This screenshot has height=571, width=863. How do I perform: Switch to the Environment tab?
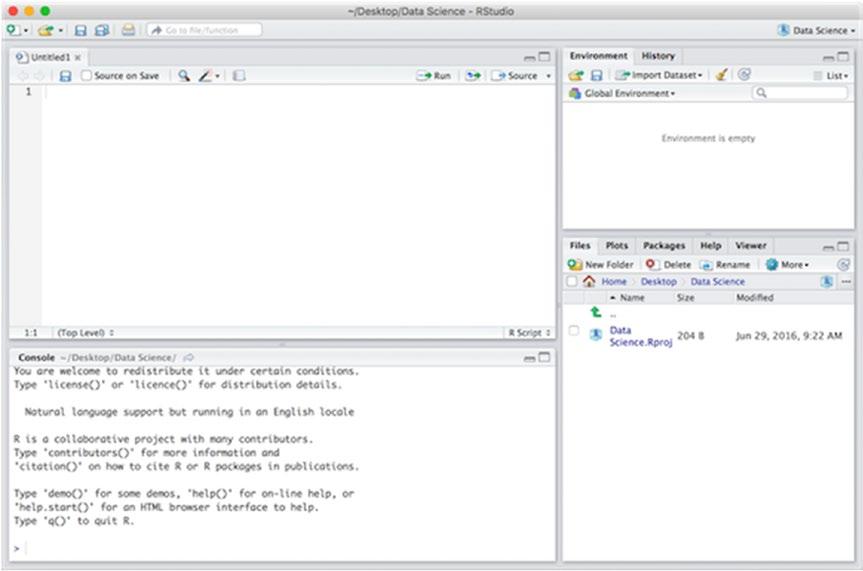(598, 56)
